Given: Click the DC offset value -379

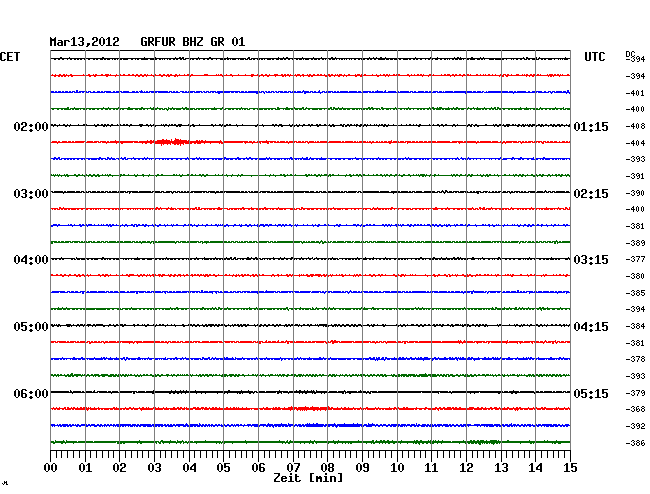Looking at the screenshot, I should click(635, 393).
